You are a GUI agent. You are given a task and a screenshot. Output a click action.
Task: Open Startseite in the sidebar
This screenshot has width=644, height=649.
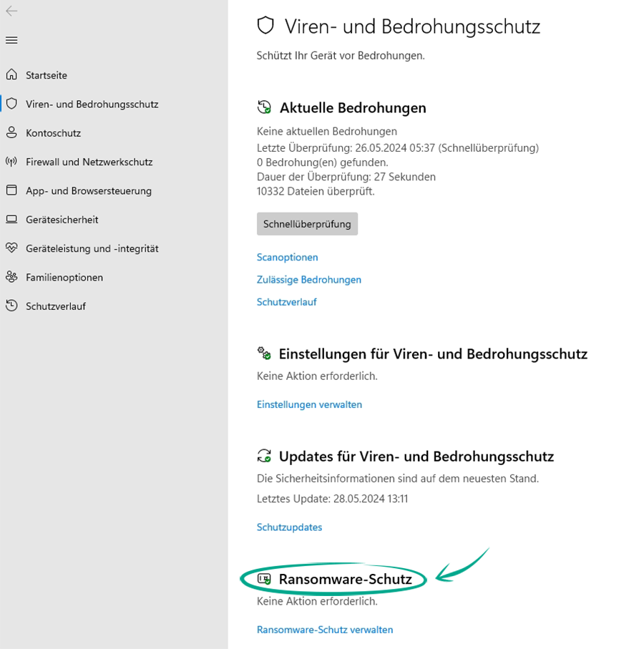tap(47, 75)
